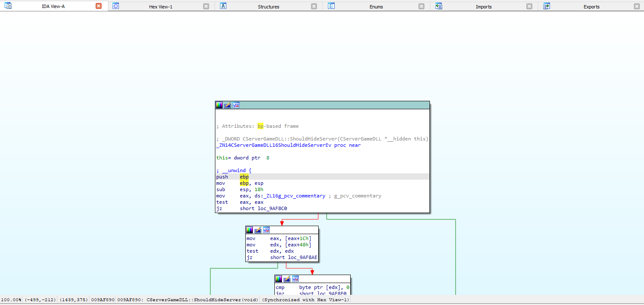The height and width of the screenshot is (305, 644).
Task: Close the IDA View-A tab
Action: (x=99, y=6)
